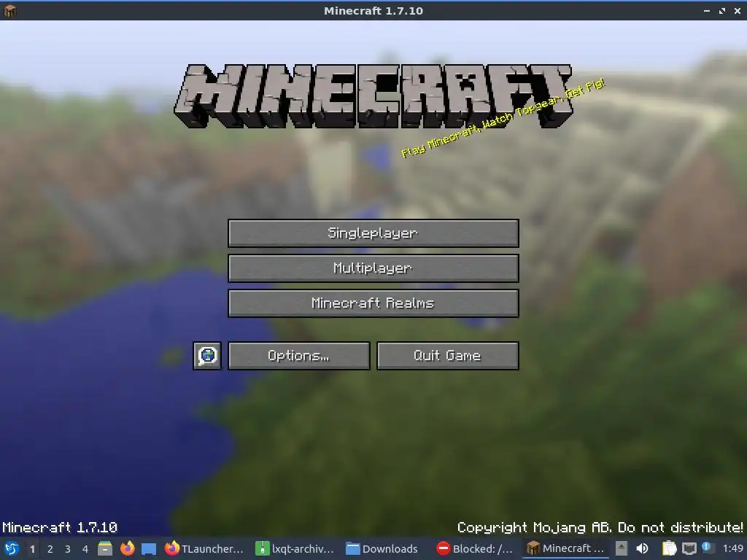
Task: Click the Minecraft 1.7.10 version text
Action: [x=60, y=527]
